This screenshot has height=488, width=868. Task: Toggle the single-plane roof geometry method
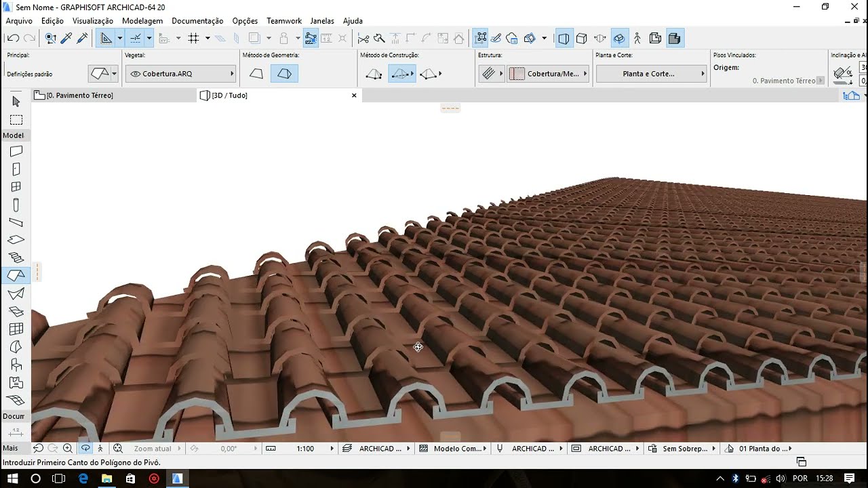pos(256,74)
